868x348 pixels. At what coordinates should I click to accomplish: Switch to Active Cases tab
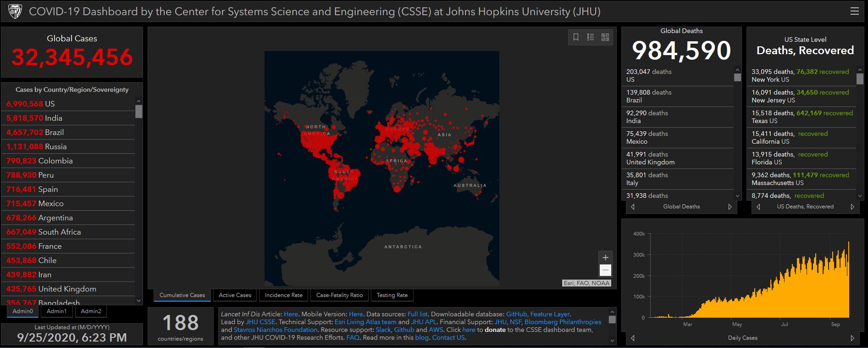pyautogui.click(x=235, y=295)
